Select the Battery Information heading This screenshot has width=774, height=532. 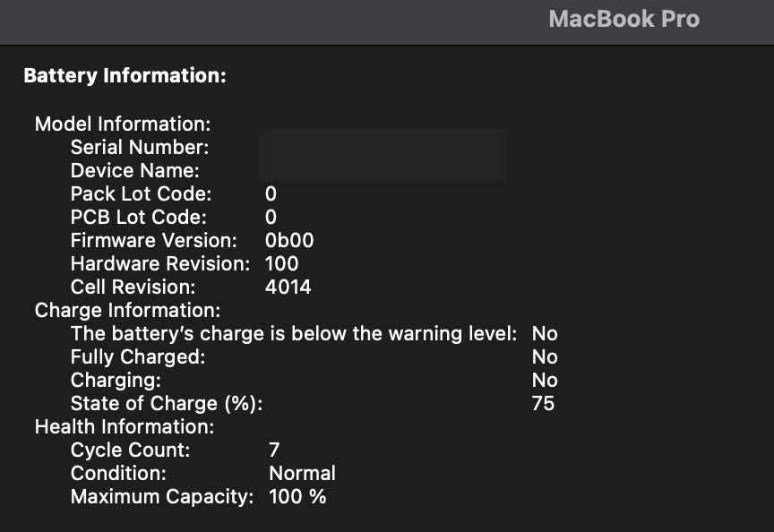125,75
